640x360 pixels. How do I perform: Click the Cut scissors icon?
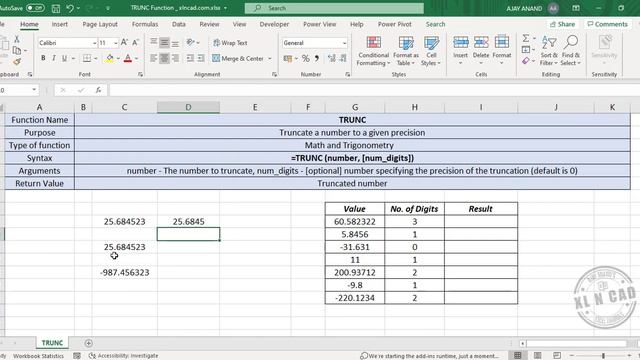[x=17, y=39]
